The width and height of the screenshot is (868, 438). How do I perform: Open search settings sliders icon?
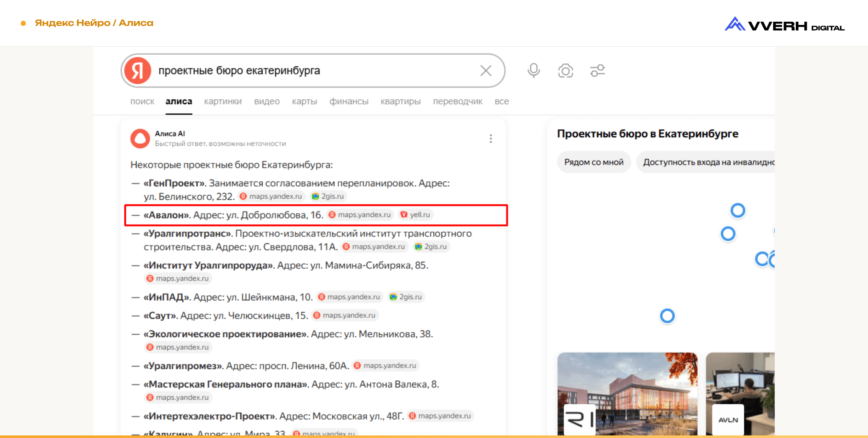598,71
